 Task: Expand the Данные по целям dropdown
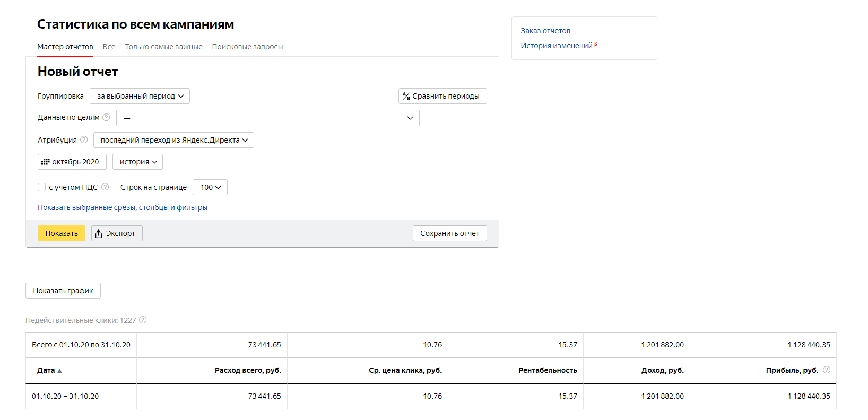click(x=268, y=118)
